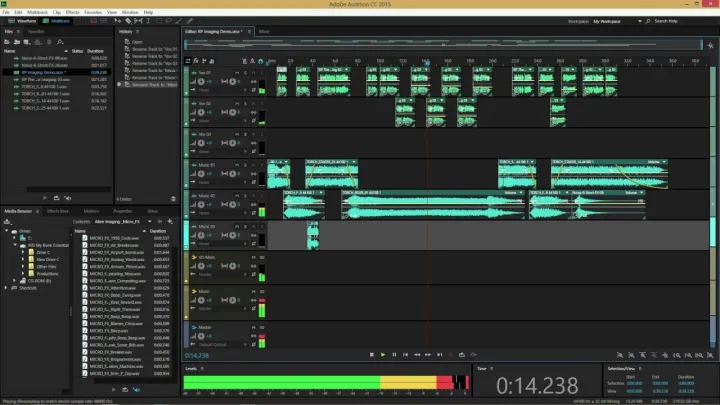The height and width of the screenshot is (405, 720).
Task: Toggle the snapping magnet icon
Action: tap(260, 61)
